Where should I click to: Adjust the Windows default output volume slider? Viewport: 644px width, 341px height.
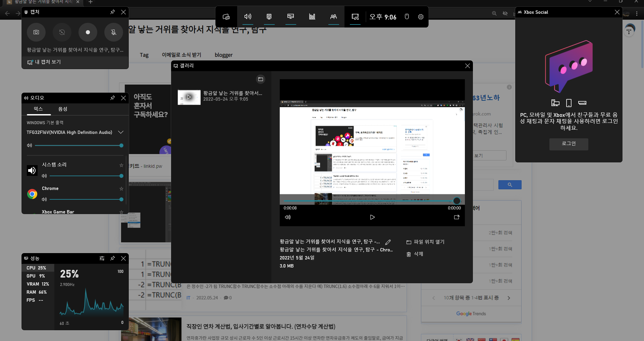[79, 145]
